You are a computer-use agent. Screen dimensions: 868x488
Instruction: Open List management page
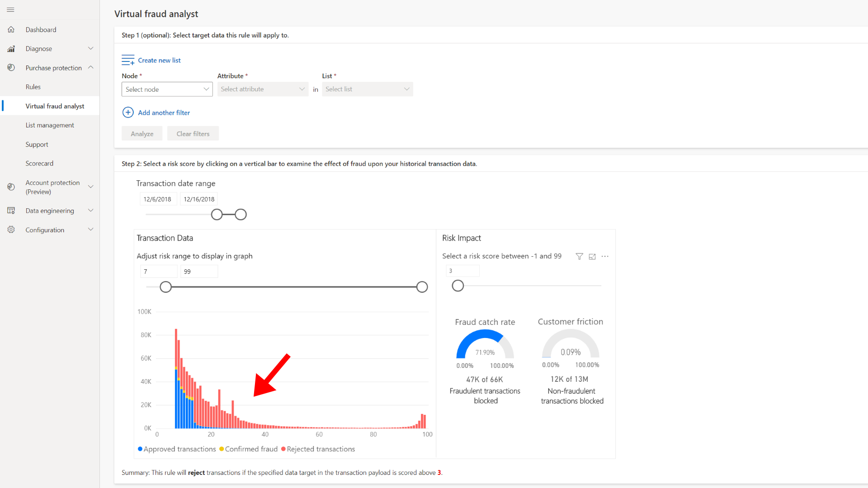pyautogui.click(x=50, y=125)
